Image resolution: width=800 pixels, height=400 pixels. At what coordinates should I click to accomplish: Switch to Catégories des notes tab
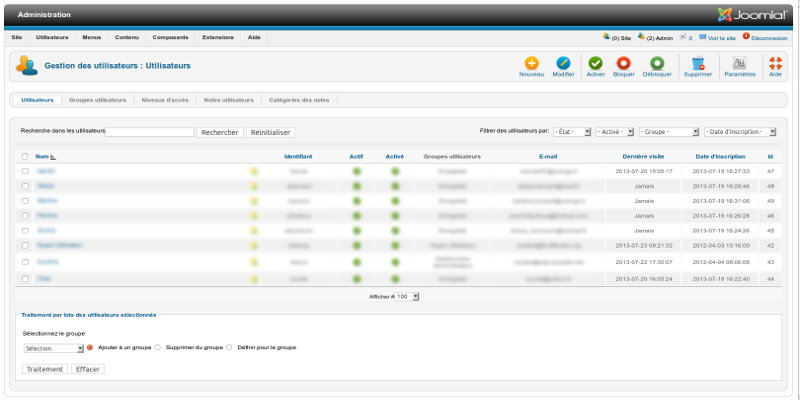pos(299,100)
